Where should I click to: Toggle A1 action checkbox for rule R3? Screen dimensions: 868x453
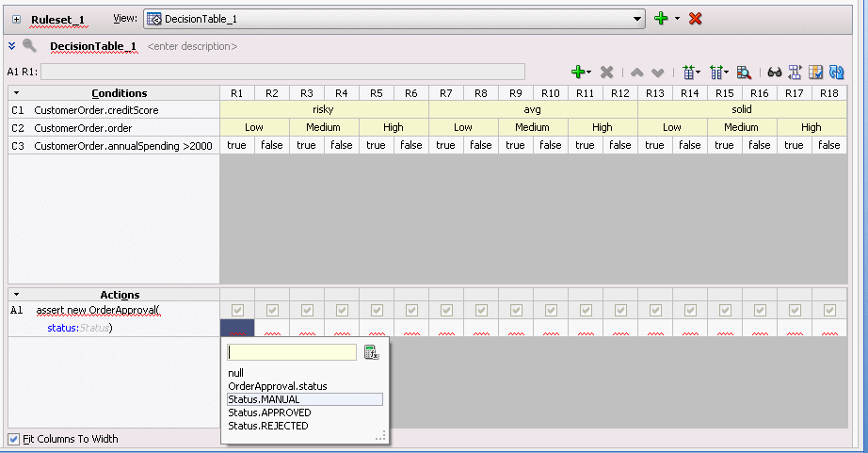click(307, 310)
